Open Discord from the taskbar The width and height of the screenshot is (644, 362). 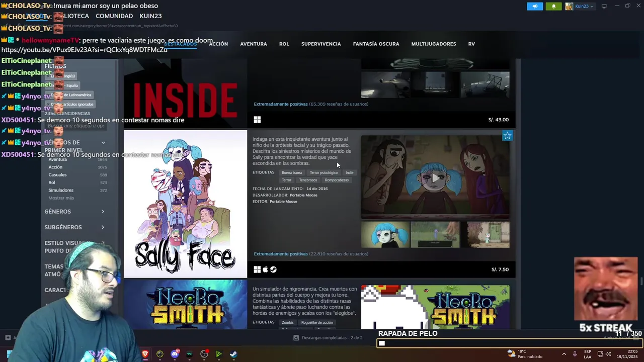175,354
